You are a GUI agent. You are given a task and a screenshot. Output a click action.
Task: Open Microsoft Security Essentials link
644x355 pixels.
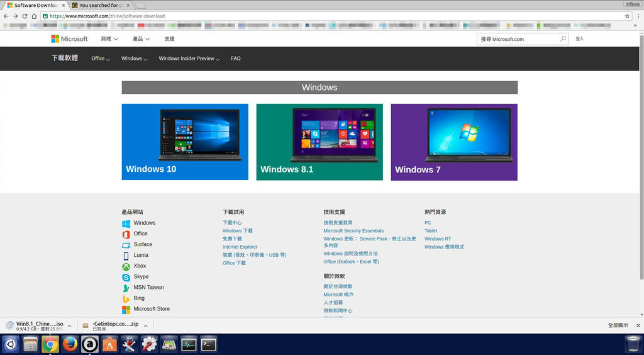point(353,231)
